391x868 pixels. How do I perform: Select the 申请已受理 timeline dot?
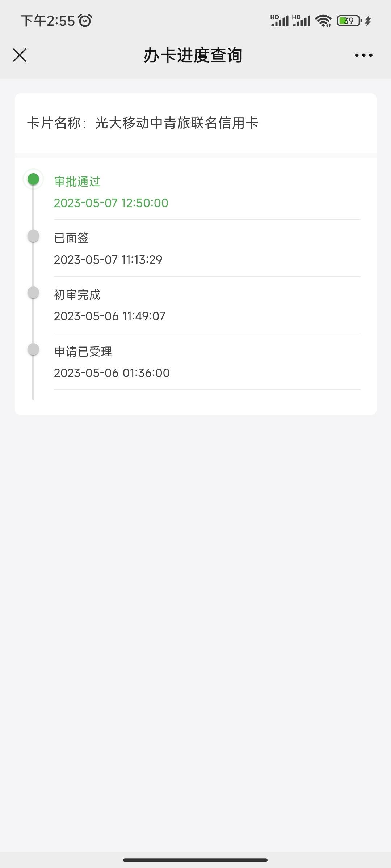[33, 349]
